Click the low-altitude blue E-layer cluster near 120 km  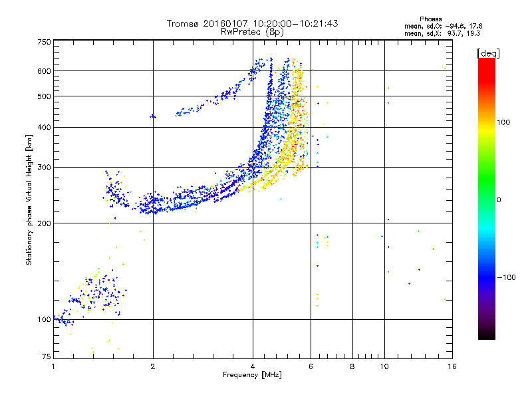click(x=98, y=292)
